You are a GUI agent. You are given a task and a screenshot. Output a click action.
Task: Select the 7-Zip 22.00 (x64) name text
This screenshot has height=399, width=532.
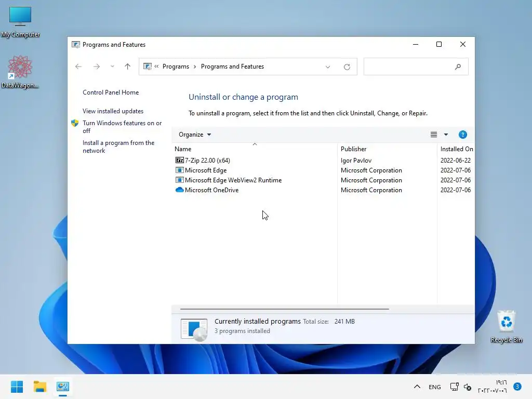pos(207,161)
